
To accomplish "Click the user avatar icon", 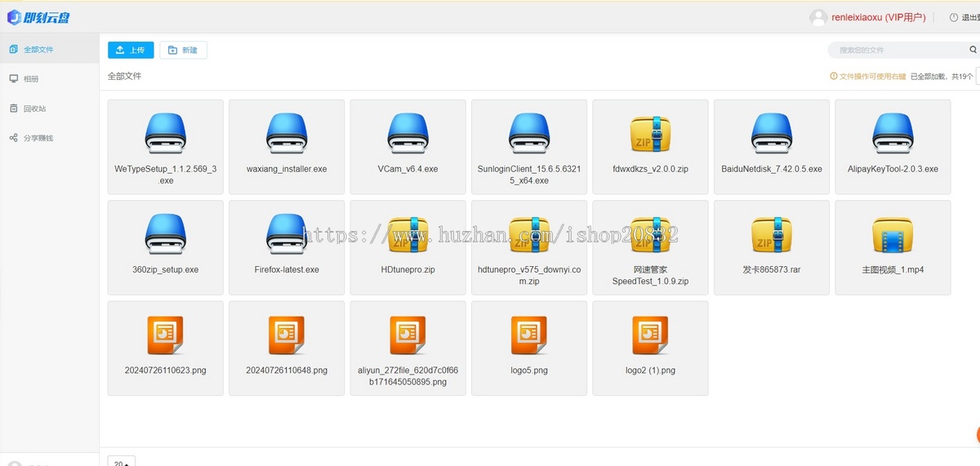I will click(818, 17).
